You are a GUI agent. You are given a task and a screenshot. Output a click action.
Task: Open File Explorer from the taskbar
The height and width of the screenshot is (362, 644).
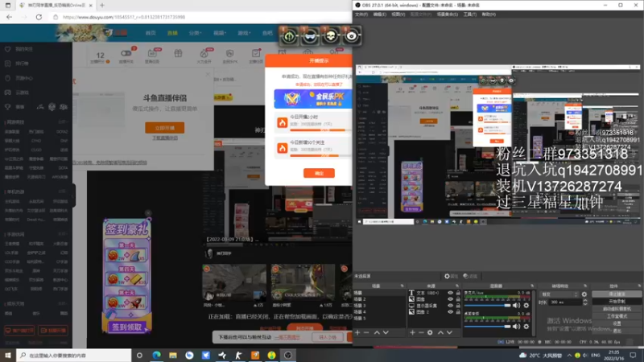point(173,355)
